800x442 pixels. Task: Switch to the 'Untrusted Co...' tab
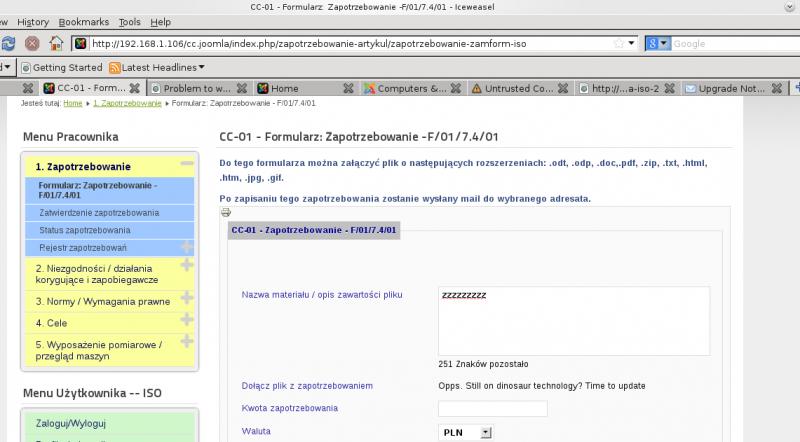point(518,88)
